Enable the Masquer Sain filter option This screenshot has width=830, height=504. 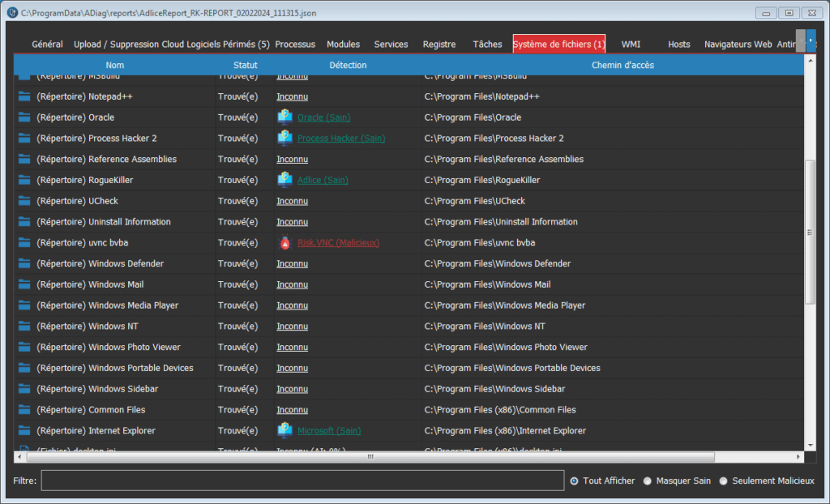coord(648,481)
